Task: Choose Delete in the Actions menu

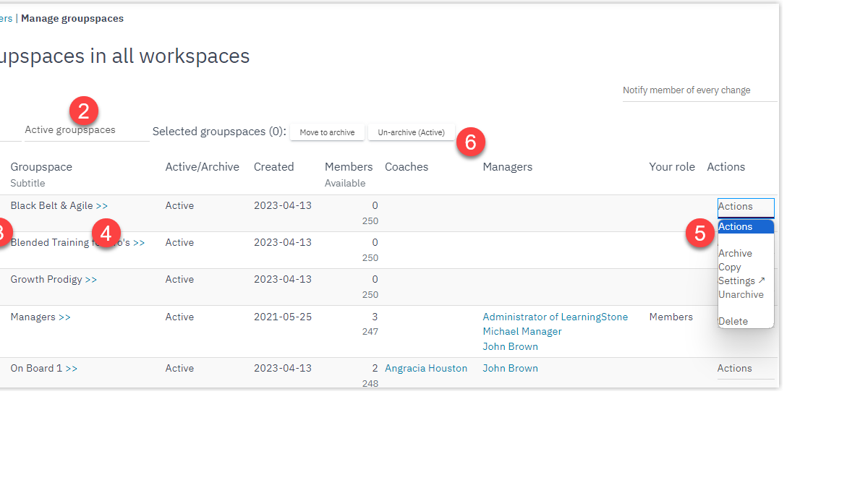Action: (732, 321)
